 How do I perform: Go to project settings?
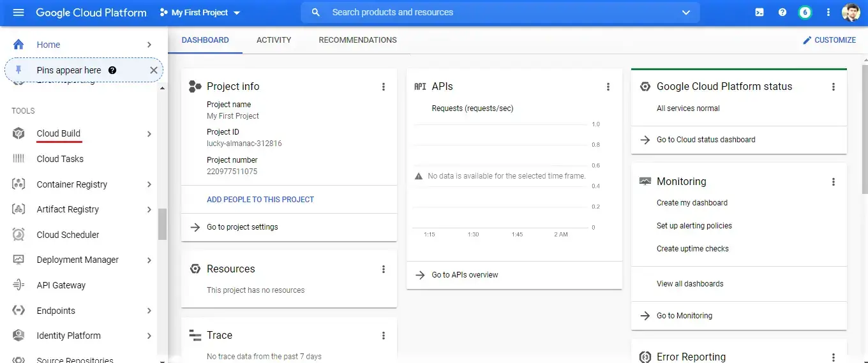pos(243,227)
